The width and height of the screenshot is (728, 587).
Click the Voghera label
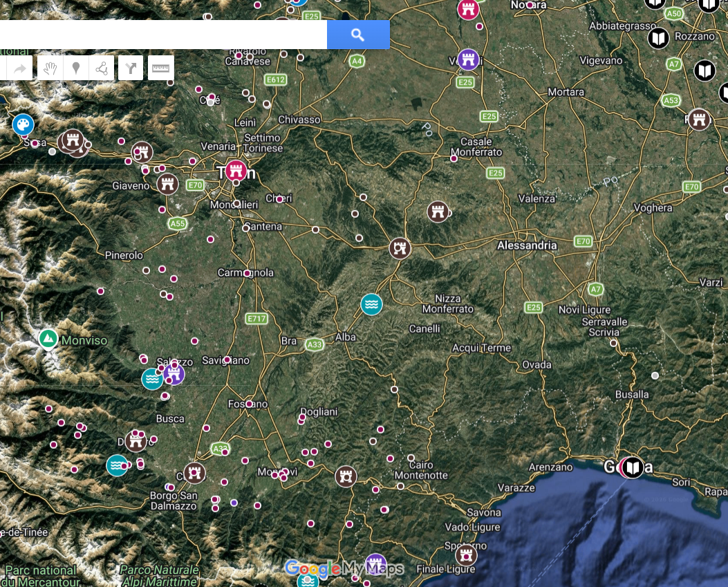point(653,207)
